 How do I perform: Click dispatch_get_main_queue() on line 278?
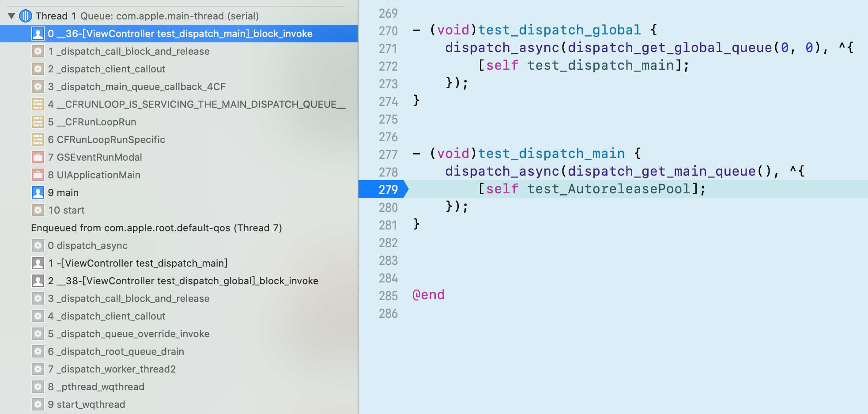pos(670,171)
